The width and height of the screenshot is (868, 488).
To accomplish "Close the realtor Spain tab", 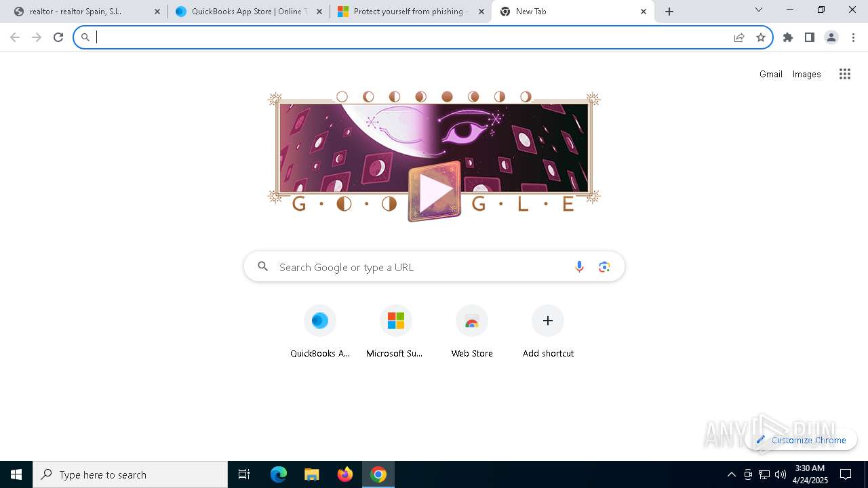I will 157,12.
